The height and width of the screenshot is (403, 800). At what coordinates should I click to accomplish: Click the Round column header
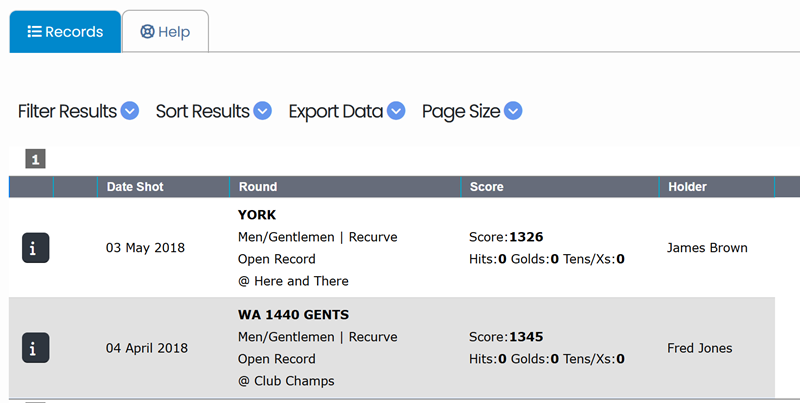click(x=258, y=187)
